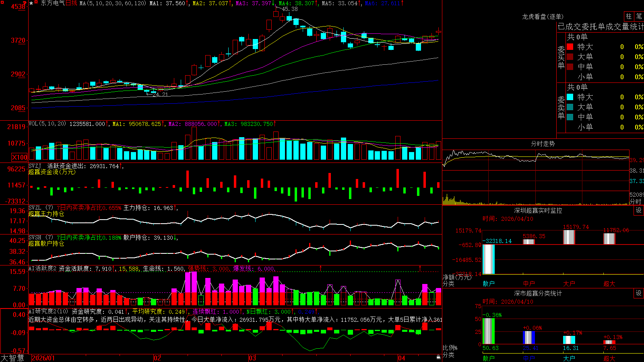644x362 pixels.
Task: Open MA(5,10,20,30,60,120) indicator parameters
Action: coord(113,3)
